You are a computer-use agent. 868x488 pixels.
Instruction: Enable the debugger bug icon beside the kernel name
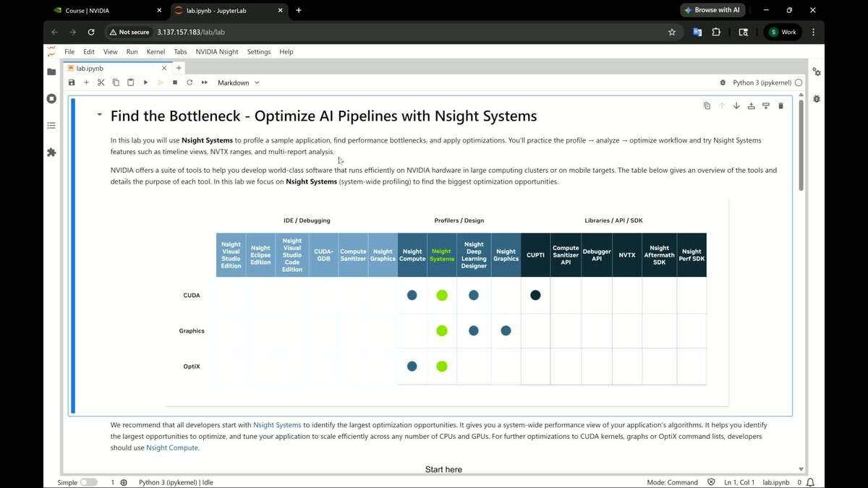tap(723, 82)
